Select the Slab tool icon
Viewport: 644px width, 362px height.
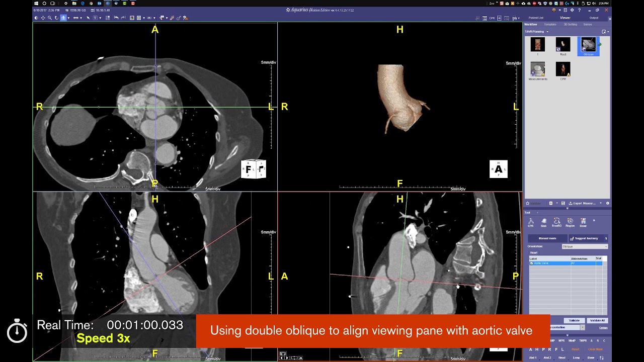pyautogui.click(x=544, y=222)
